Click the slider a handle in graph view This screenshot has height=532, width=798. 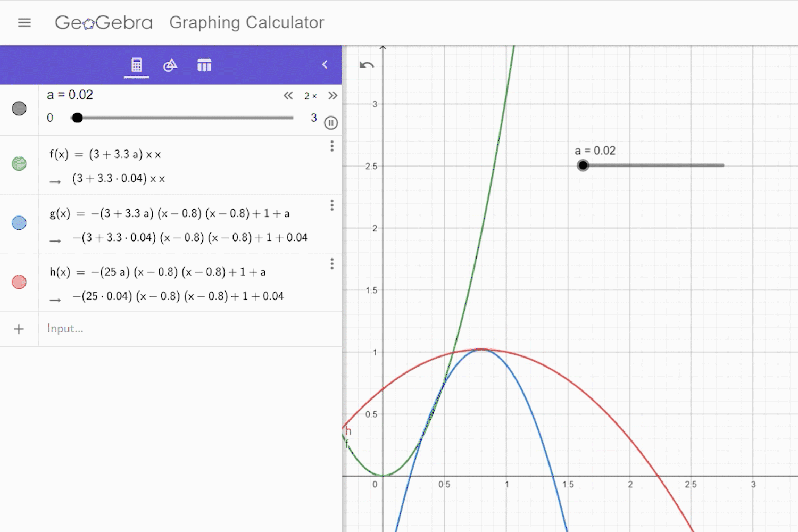click(x=583, y=165)
